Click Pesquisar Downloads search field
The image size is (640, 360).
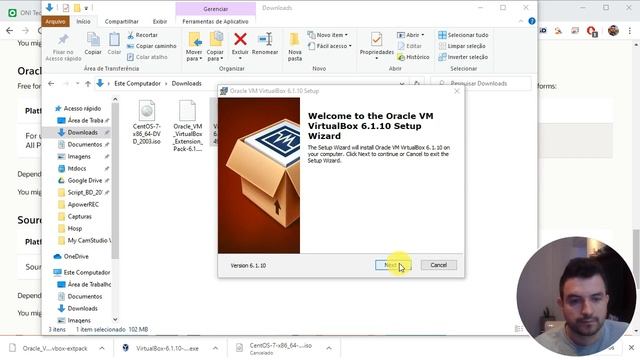pyautogui.click(x=481, y=84)
